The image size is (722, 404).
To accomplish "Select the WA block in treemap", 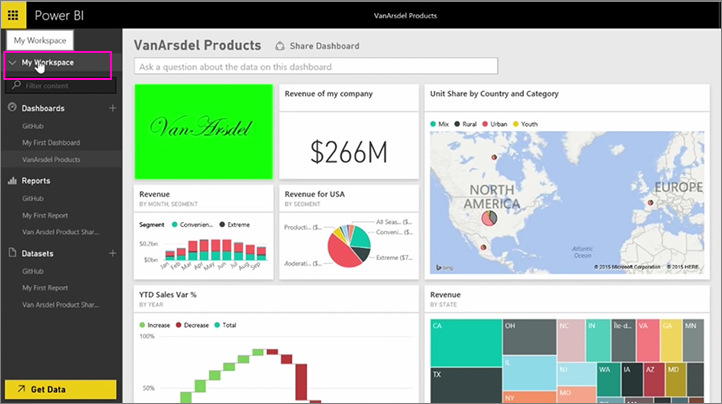I will 608,380.
